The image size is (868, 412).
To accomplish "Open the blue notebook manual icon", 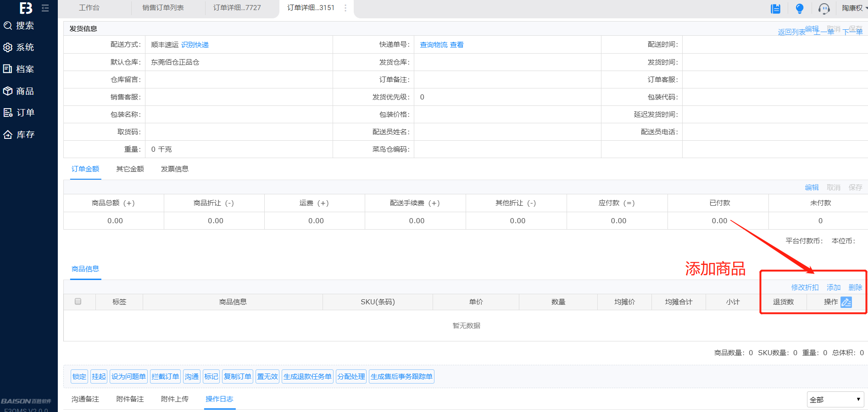I will click(776, 8).
